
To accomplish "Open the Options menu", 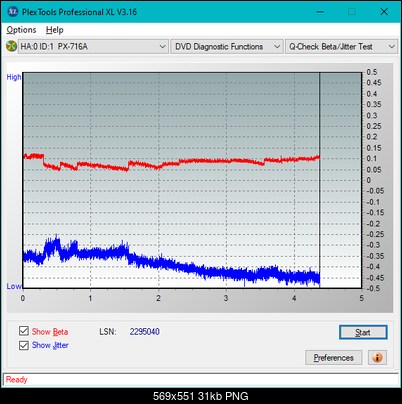I will coord(21,30).
